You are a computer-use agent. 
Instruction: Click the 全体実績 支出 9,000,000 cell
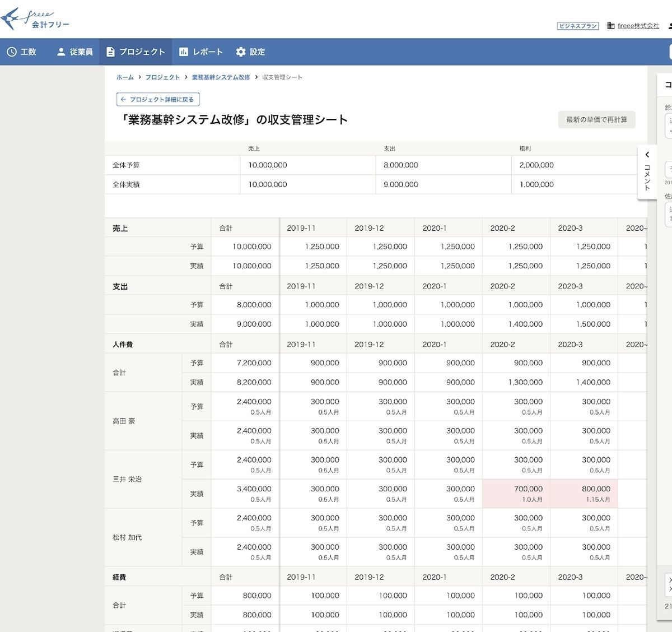point(443,184)
